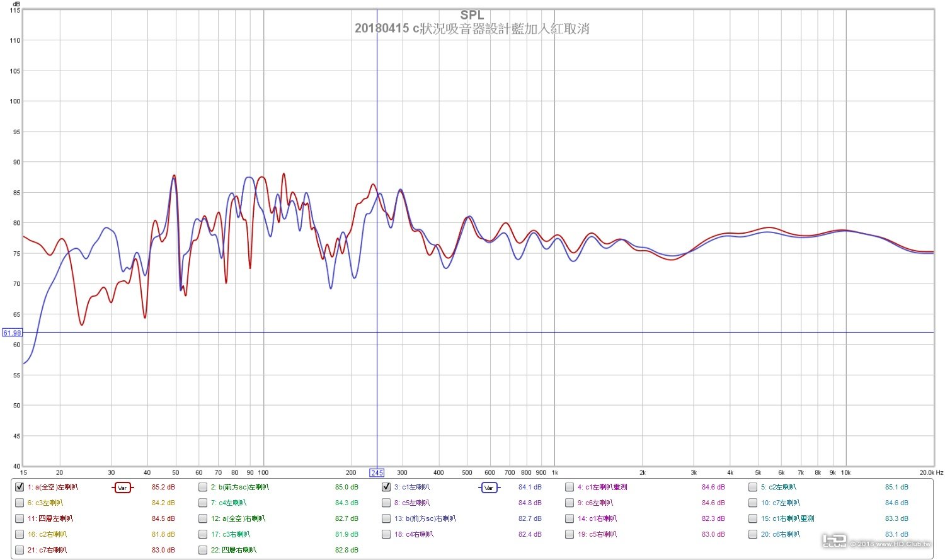Show trace 5: c2左喇叭 via its checkbox

[x=753, y=487]
